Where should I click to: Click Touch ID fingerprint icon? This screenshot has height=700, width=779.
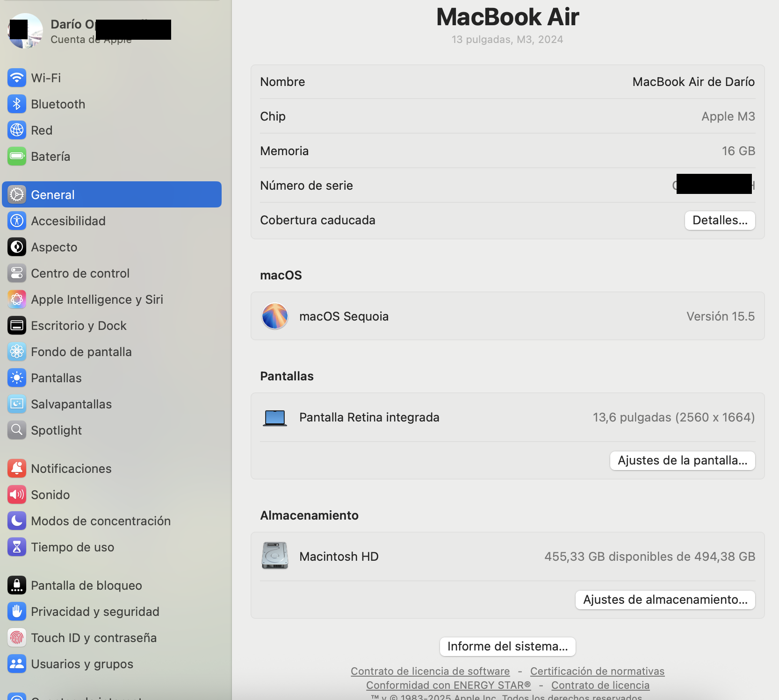point(17,637)
